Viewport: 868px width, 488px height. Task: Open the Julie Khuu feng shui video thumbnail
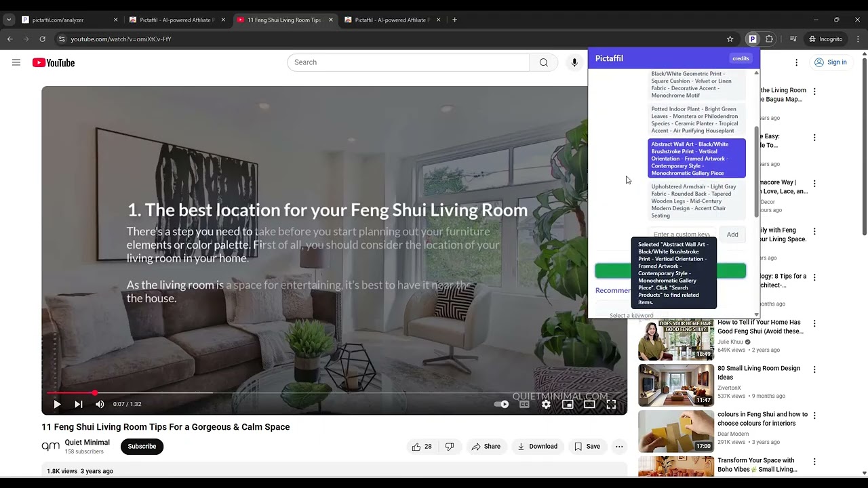[x=676, y=339]
